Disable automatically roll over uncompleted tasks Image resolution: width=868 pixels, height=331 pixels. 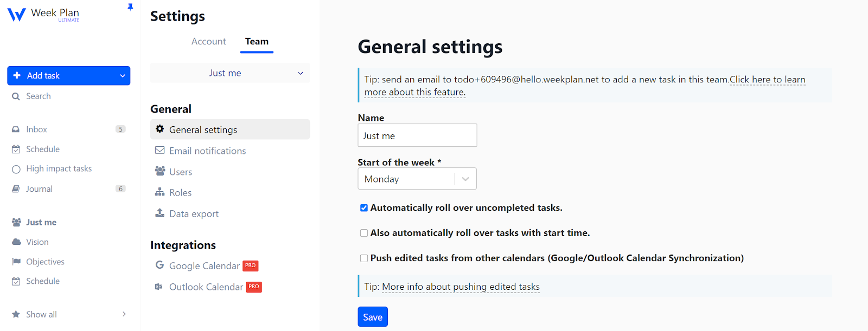pos(364,208)
